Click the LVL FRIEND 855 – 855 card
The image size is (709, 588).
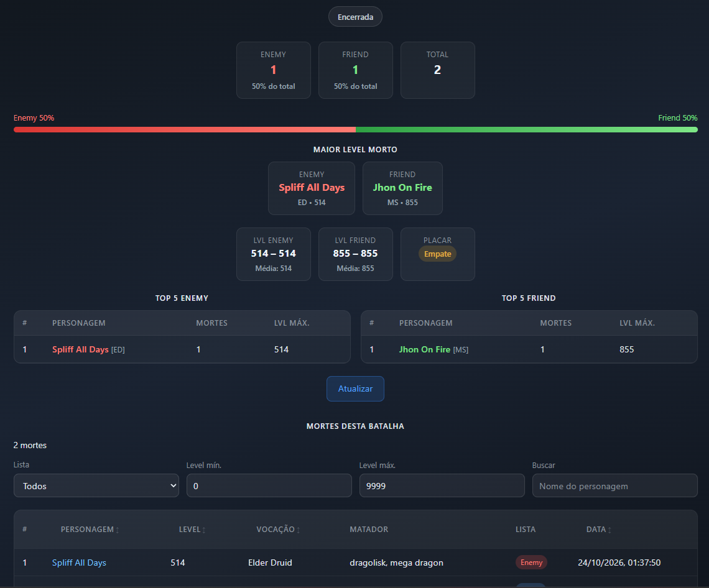[355, 254]
